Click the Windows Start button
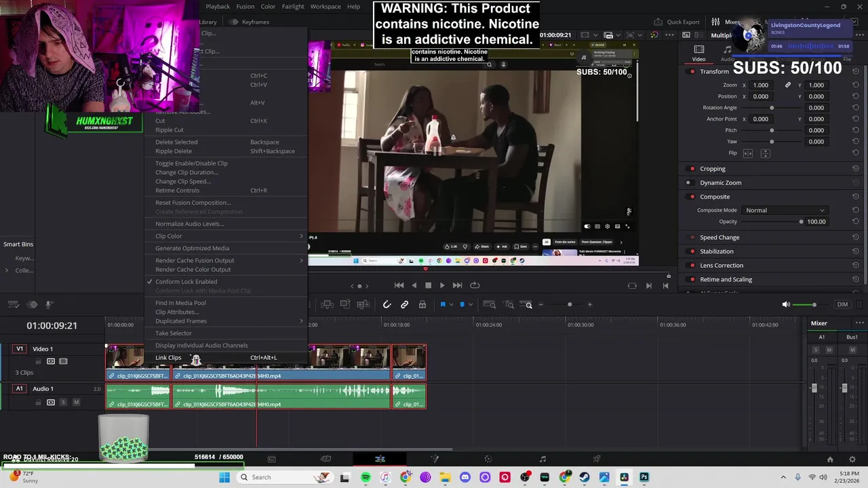Viewport: 868px width, 488px height. point(224,478)
